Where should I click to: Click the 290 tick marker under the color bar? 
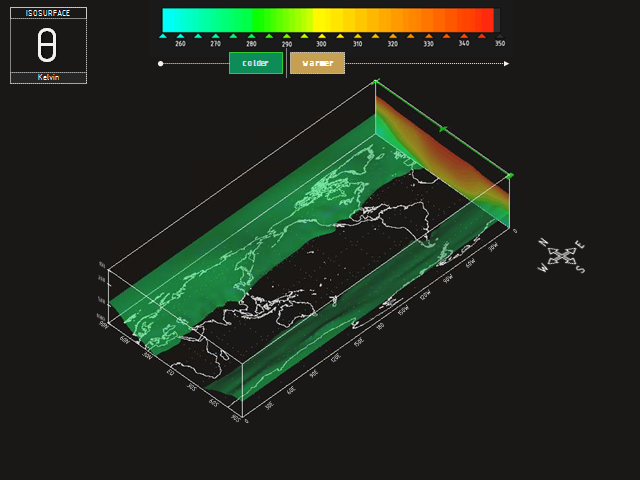point(287,36)
